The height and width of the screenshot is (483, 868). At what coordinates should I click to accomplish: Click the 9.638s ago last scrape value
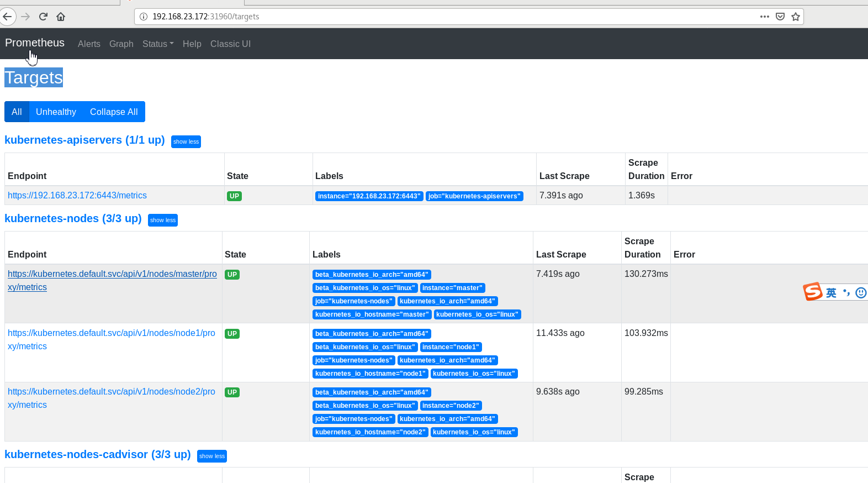[558, 392]
